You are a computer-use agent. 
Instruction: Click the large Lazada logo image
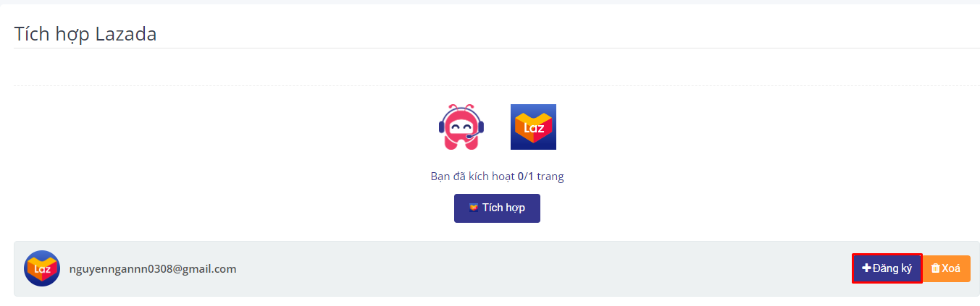pyautogui.click(x=533, y=127)
